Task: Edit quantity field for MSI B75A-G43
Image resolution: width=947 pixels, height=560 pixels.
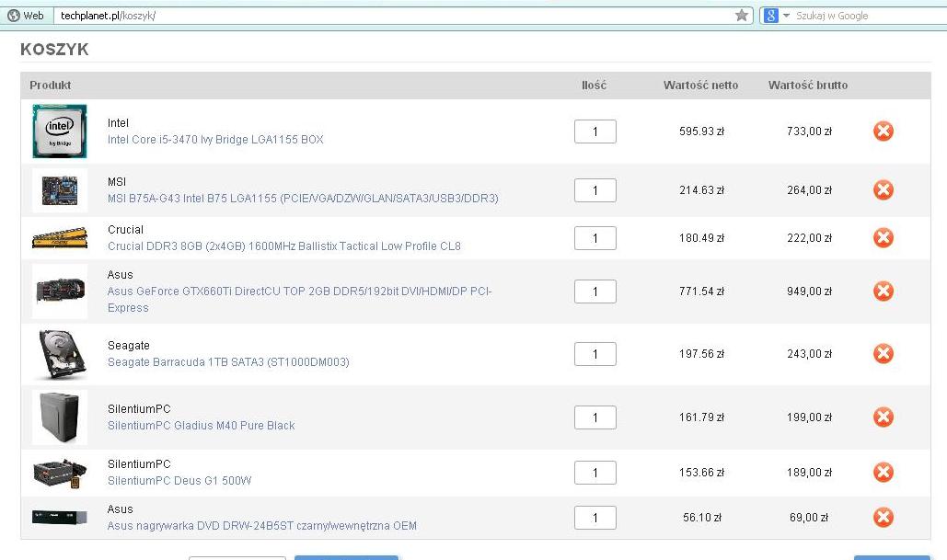Action: click(595, 190)
